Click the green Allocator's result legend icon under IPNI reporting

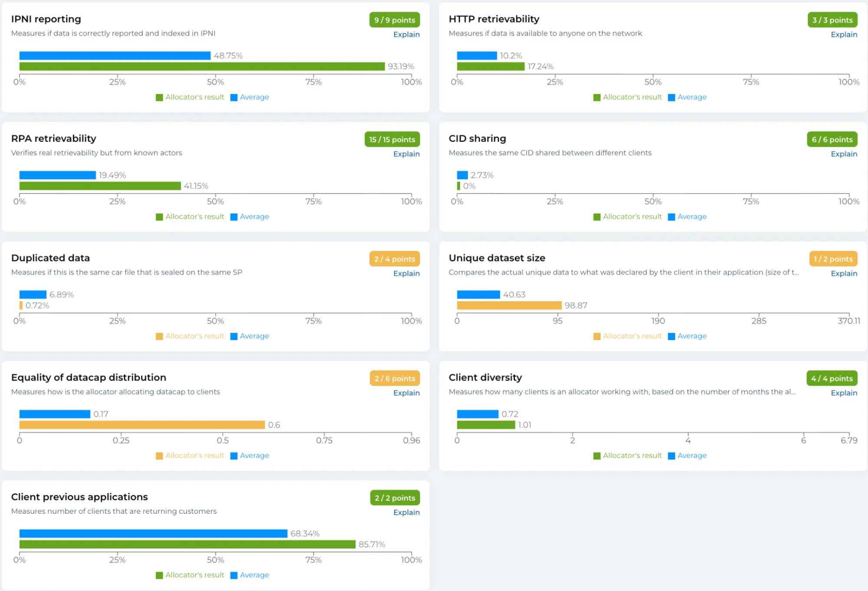(160, 97)
